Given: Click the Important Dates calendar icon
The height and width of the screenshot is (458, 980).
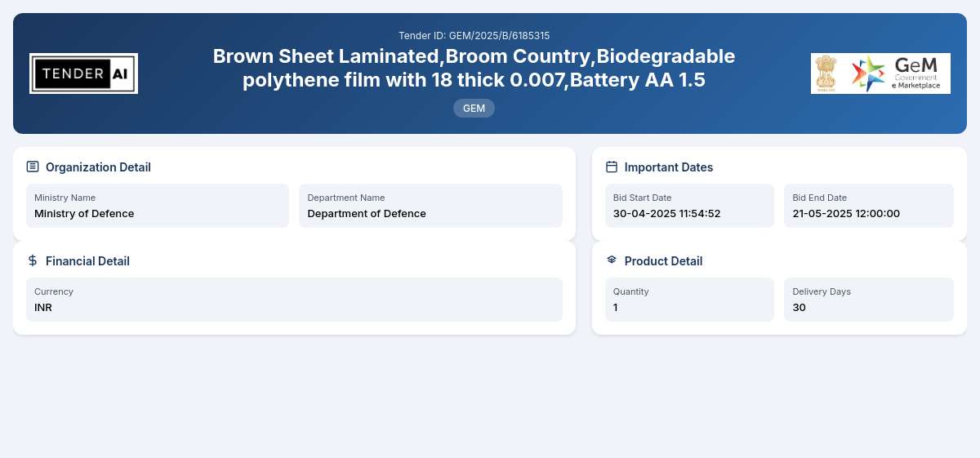Looking at the screenshot, I should point(612,167).
